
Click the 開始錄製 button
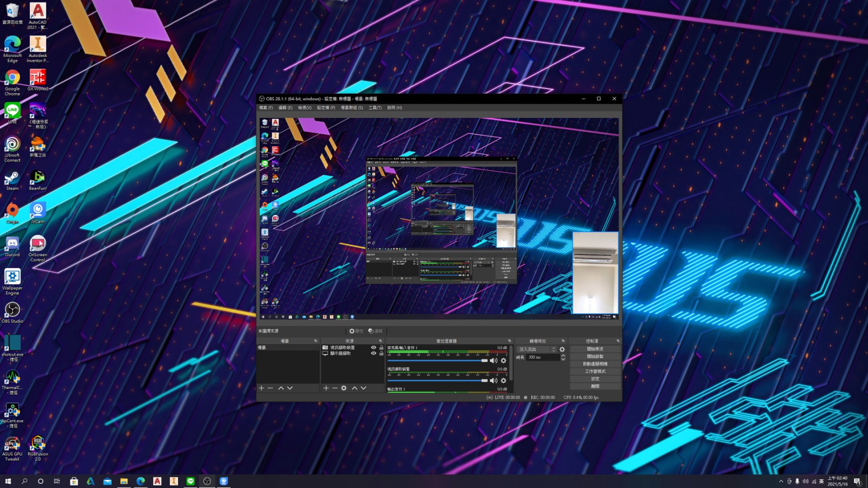click(x=595, y=356)
